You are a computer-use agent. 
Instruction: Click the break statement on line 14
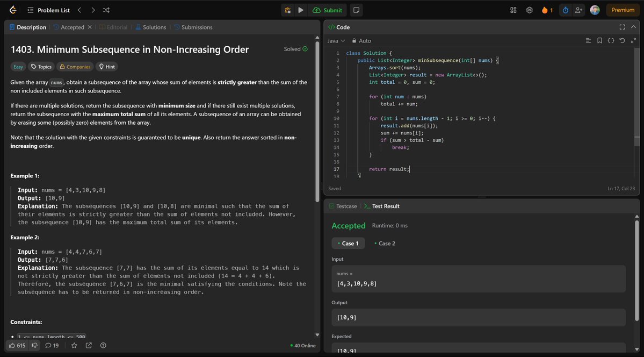401,147
